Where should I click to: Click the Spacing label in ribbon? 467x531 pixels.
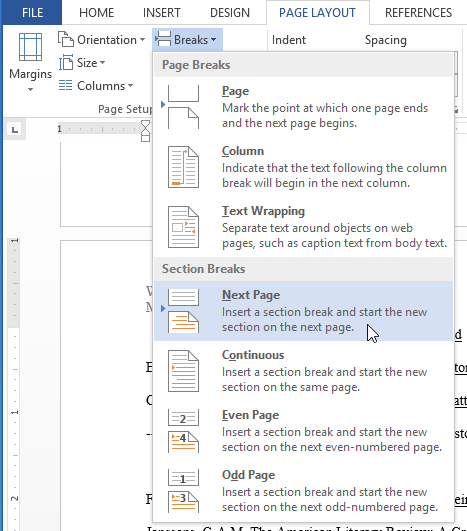(x=386, y=40)
